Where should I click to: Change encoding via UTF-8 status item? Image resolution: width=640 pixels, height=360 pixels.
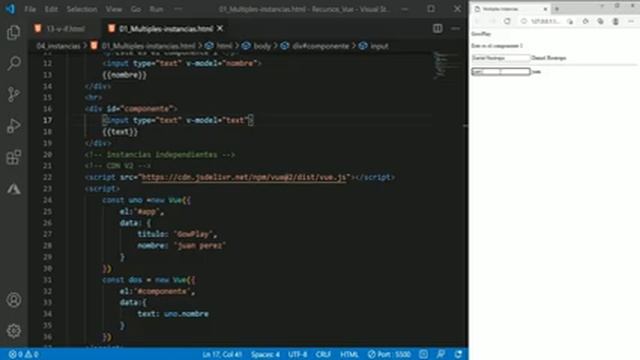click(x=297, y=354)
